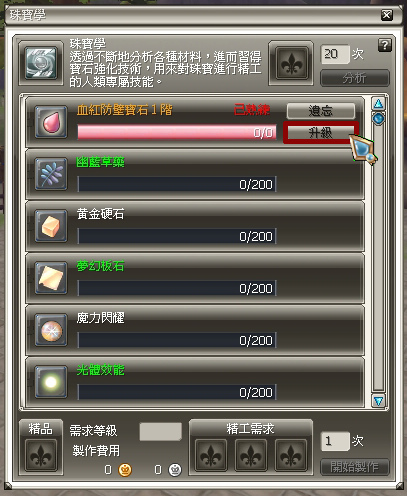Select the 血紅防壁寶石 pink gem icon

[51, 122]
